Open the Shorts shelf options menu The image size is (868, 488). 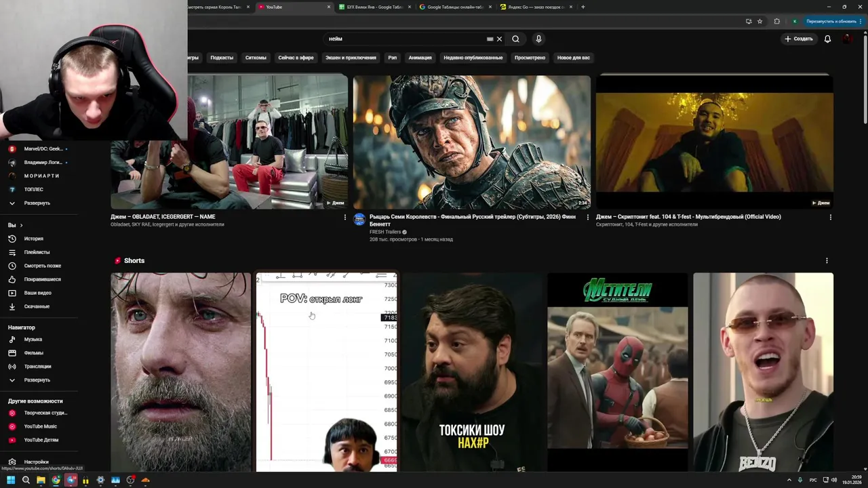pos(827,260)
